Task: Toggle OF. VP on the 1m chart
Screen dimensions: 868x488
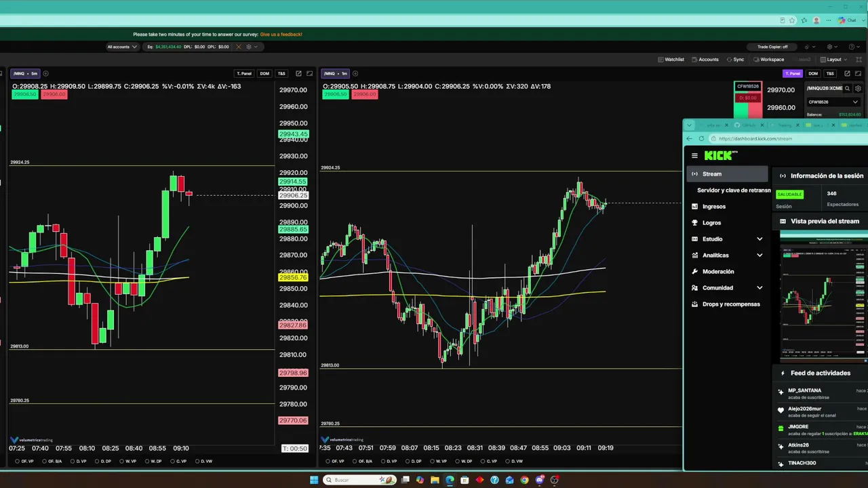Action: click(x=336, y=462)
